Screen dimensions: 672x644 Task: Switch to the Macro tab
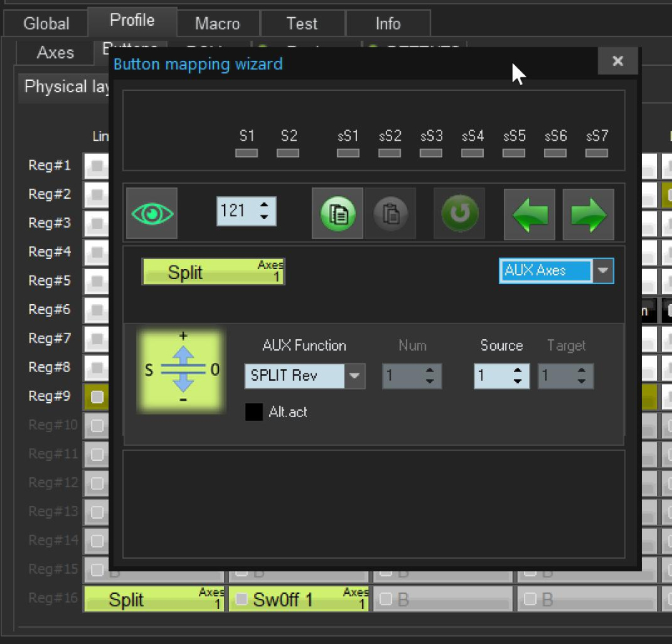218,24
